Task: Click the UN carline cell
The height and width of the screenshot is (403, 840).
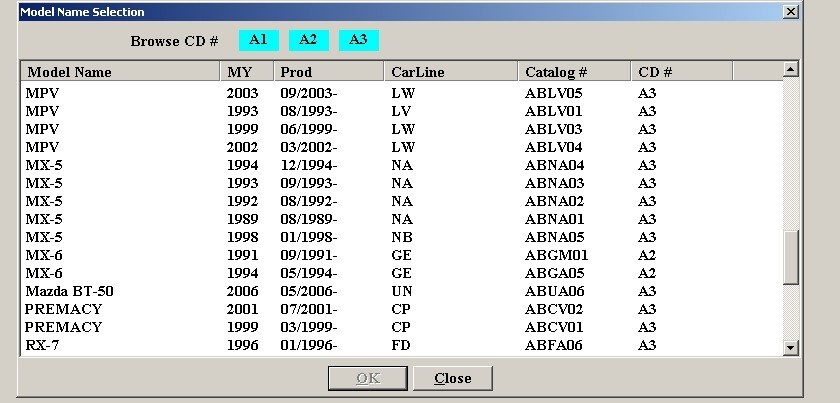Action: coord(401,292)
